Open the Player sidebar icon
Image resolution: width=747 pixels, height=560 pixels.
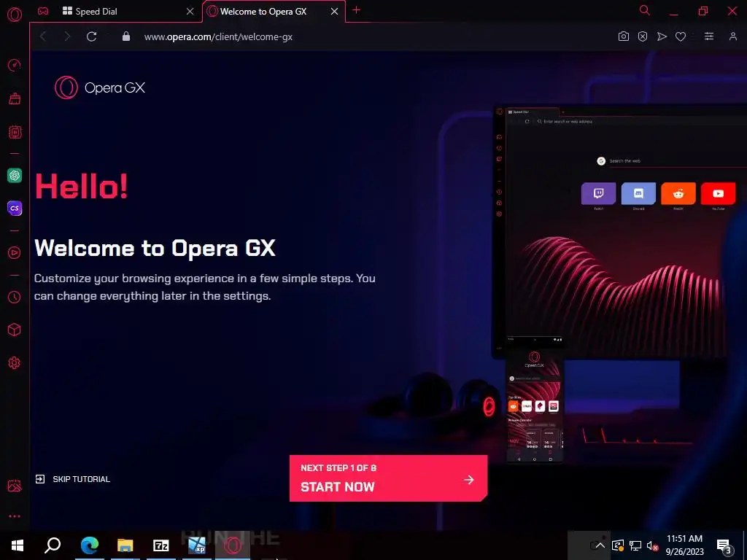point(15,252)
